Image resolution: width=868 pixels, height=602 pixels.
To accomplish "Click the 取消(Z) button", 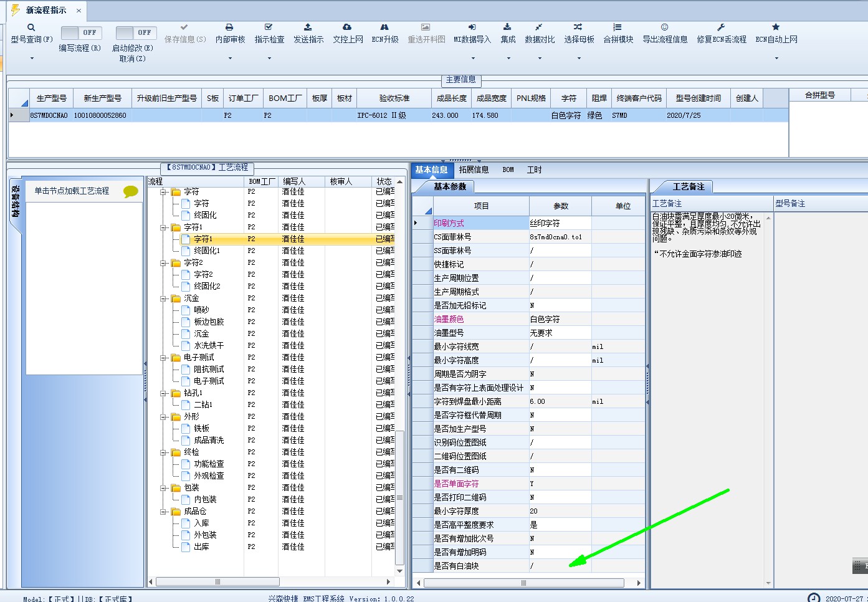I will tap(132, 59).
